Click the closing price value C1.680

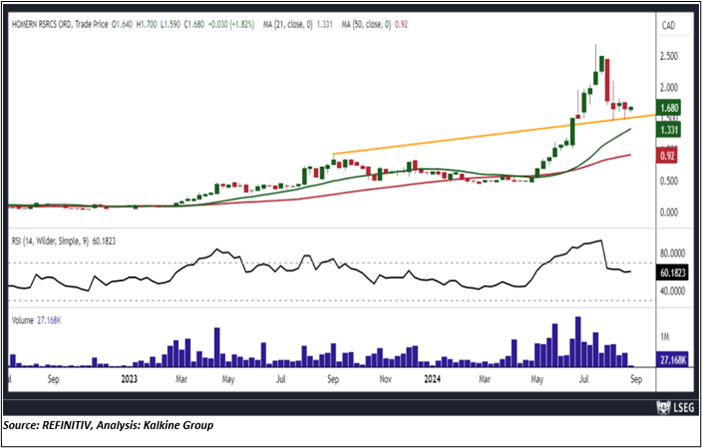[193, 25]
